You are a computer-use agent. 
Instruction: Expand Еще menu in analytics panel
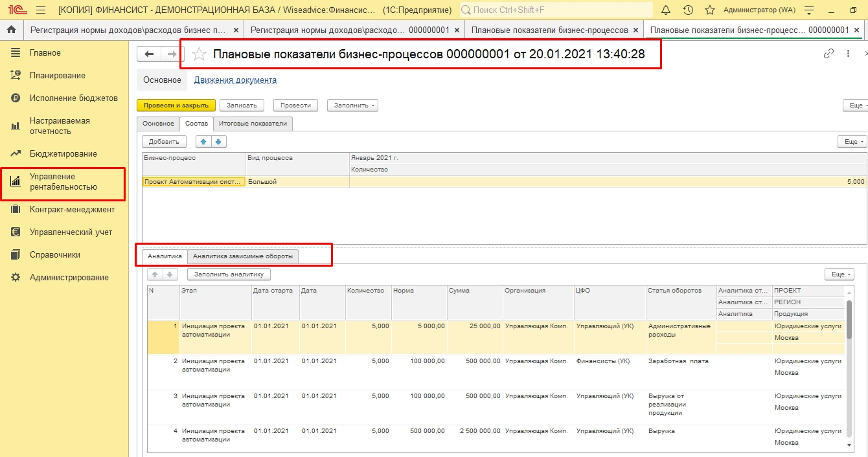point(839,274)
